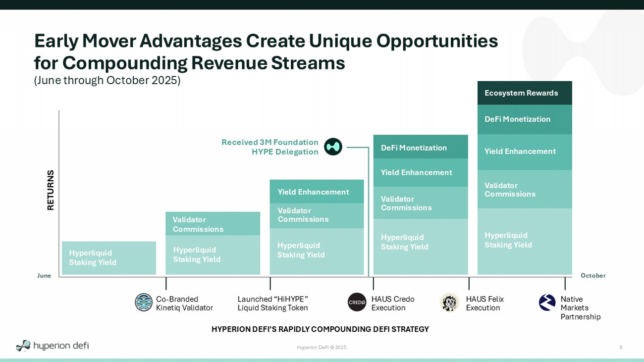The image size is (644, 362).
Task: Click the Launched "HiHYPE" Liquid Staking Token label
Action: click(273, 304)
